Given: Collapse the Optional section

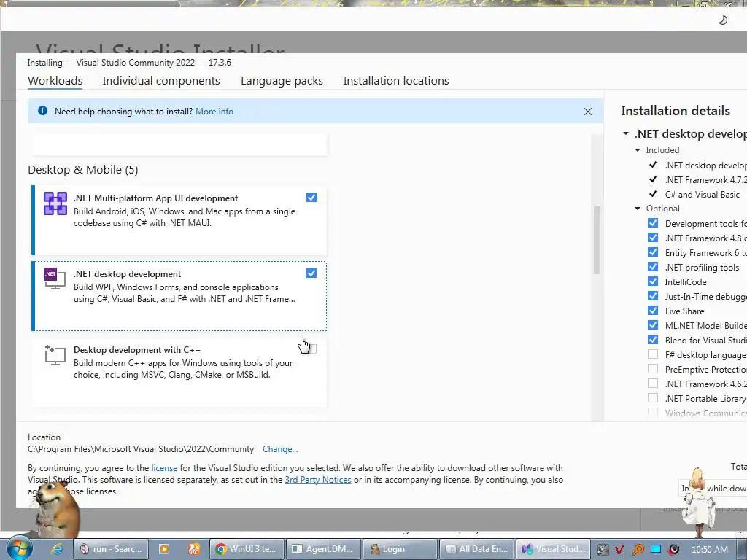Looking at the screenshot, I should tap(638, 209).
